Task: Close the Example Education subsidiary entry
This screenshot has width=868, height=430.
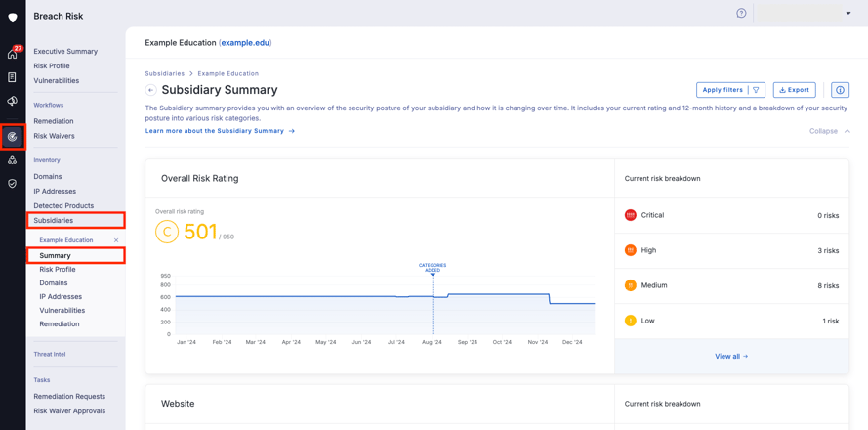Action: click(x=116, y=240)
